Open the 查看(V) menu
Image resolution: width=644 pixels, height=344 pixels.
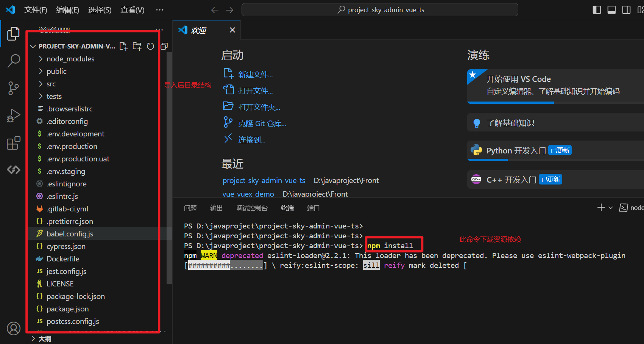tap(133, 10)
